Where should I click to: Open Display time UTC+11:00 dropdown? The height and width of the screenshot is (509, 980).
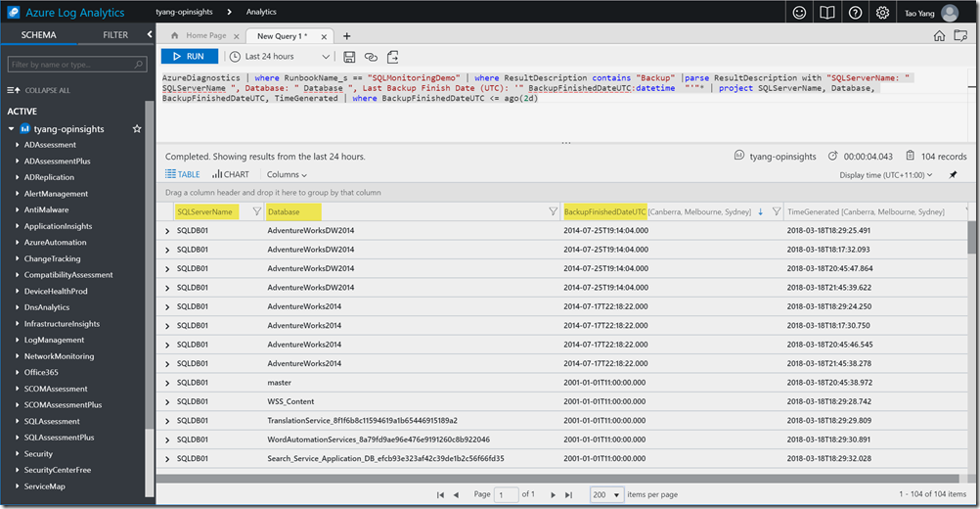(x=886, y=175)
